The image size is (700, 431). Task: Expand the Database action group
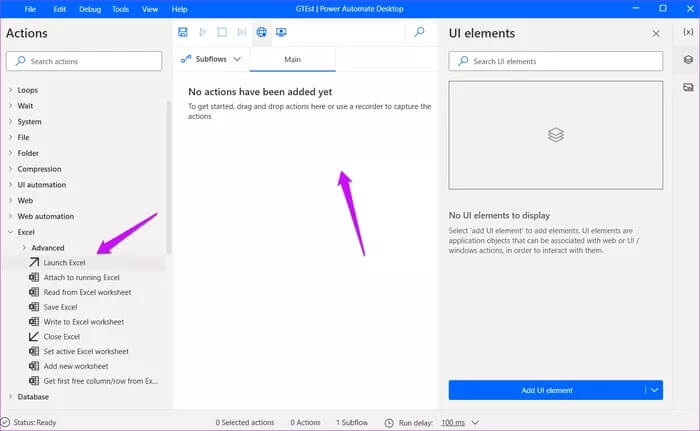pos(10,397)
